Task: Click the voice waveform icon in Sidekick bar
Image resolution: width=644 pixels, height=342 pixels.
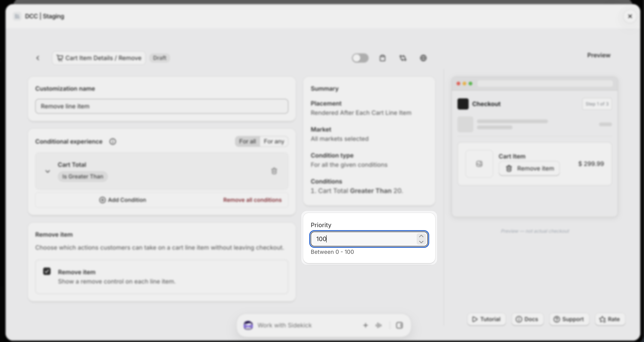Action: click(x=379, y=326)
